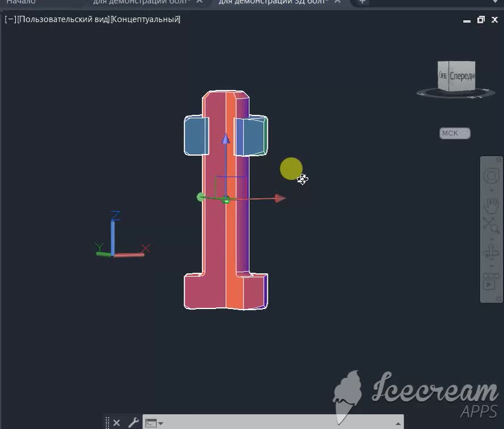Select the left side face of ViewCube

click(443, 75)
